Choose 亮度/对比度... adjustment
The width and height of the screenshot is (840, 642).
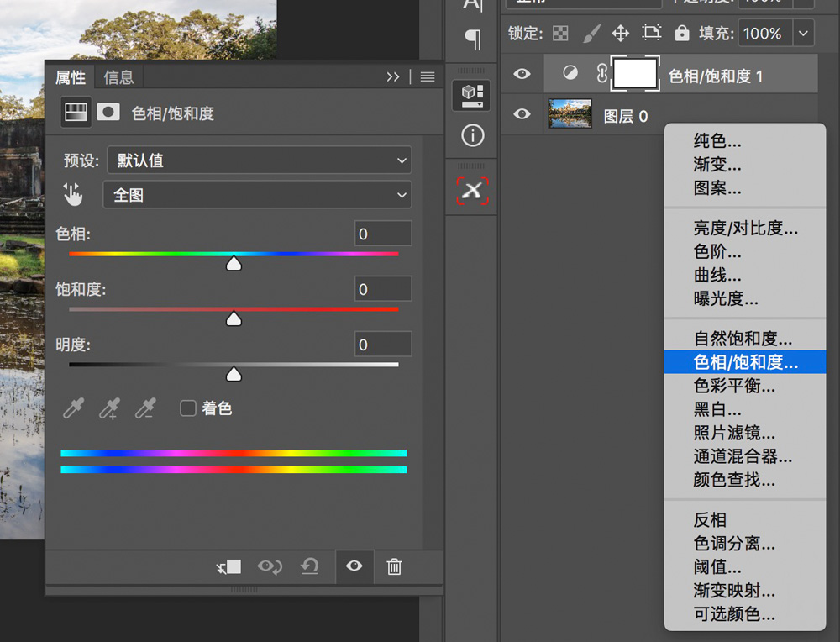tap(744, 229)
